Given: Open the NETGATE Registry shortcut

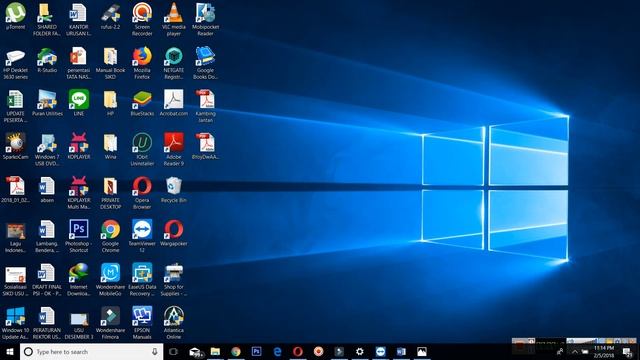Looking at the screenshot, I should click(x=173, y=63).
